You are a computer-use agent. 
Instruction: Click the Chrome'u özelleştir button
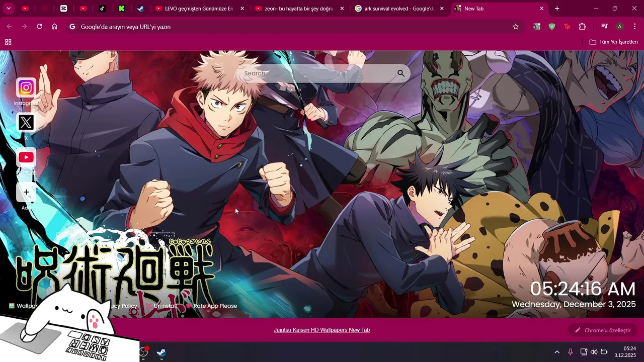coord(603,330)
